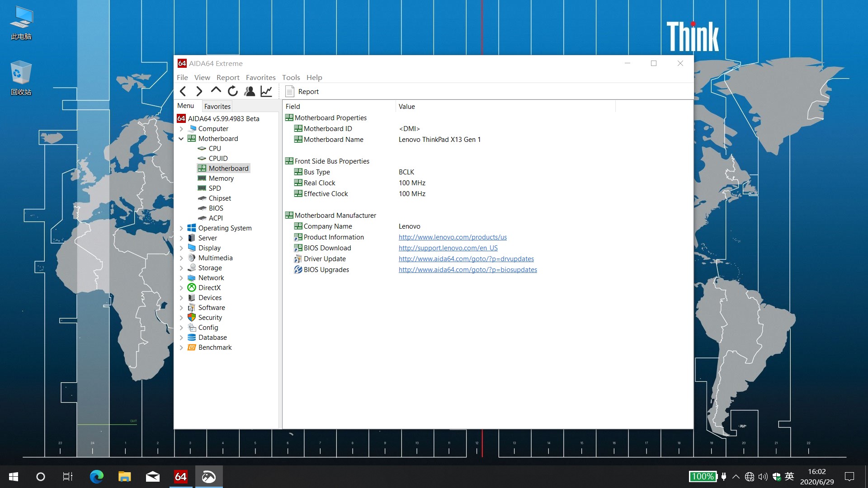
Task: Expand the Computer tree node
Action: [181, 129]
